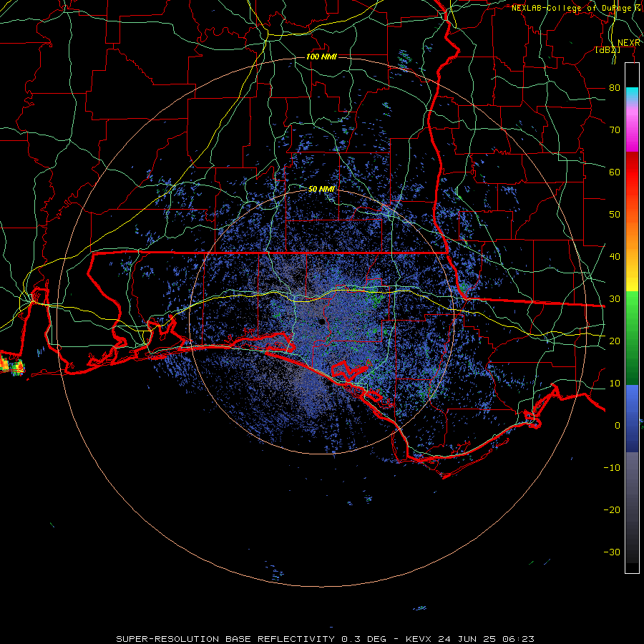Click the black radar site dot at center

322,321
